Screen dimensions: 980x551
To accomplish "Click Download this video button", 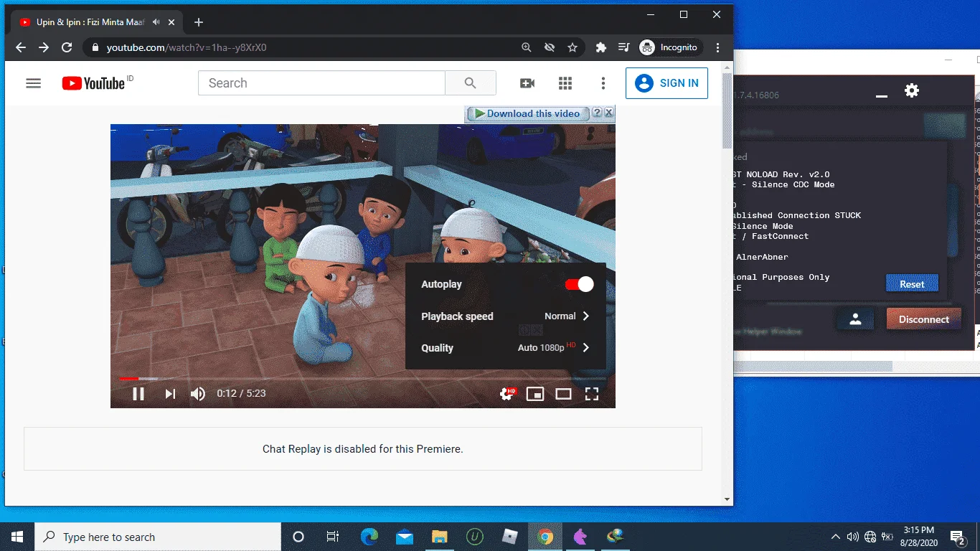I will 527,113.
